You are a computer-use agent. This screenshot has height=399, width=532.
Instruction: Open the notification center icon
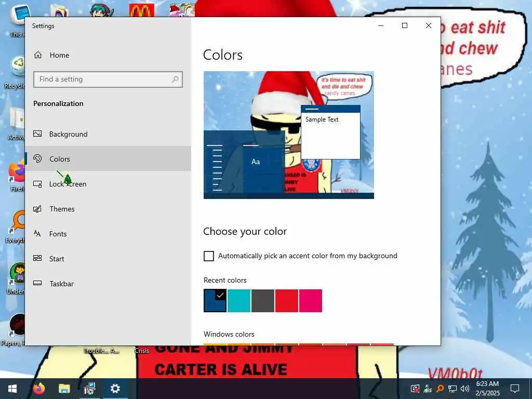[515, 389]
